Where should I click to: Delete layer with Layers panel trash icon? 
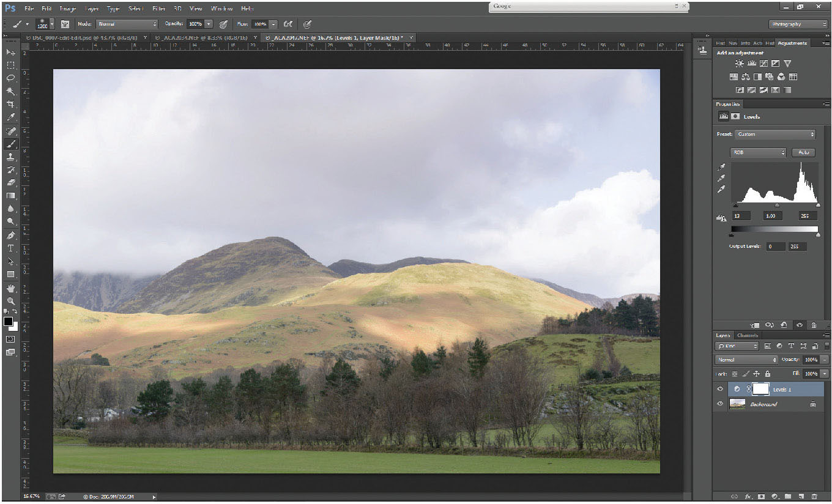pyautogui.click(x=814, y=497)
